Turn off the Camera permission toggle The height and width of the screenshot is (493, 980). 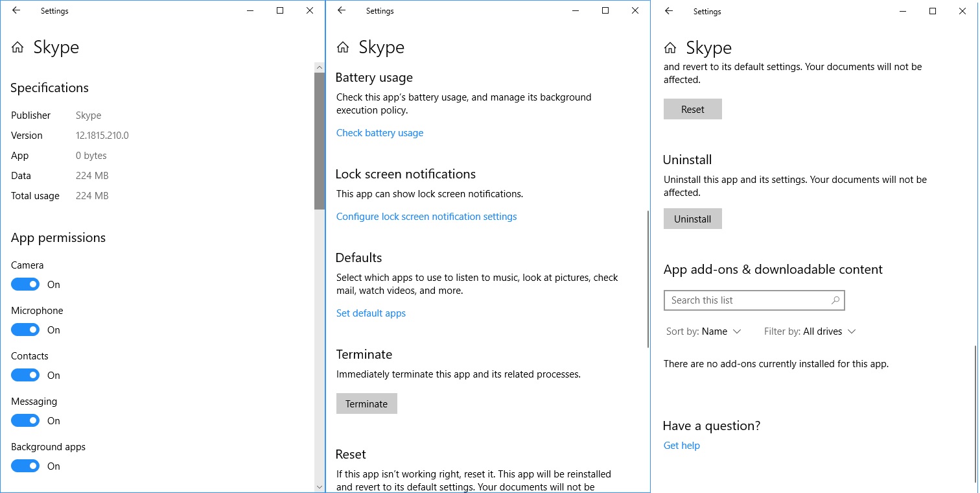point(25,284)
